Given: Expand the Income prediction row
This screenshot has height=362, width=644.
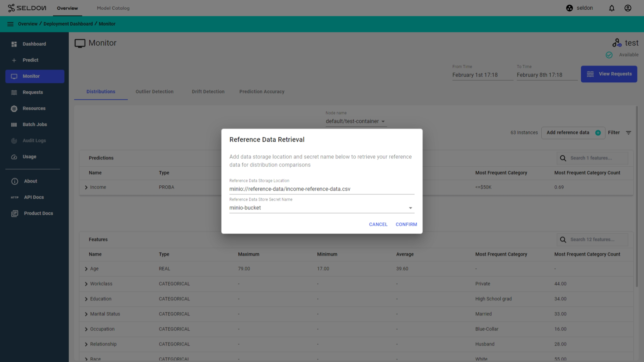Looking at the screenshot, I should coord(86,187).
